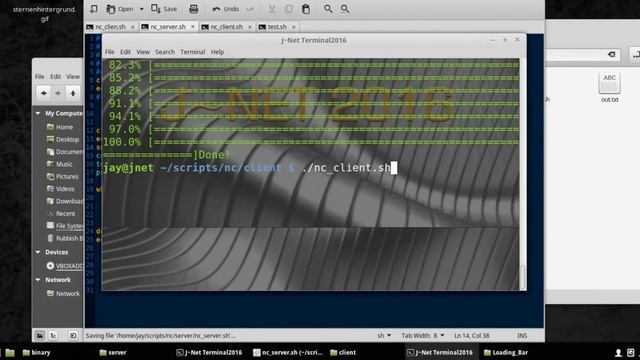
Task: Go back in file manager
Action: (x=44, y=93)
